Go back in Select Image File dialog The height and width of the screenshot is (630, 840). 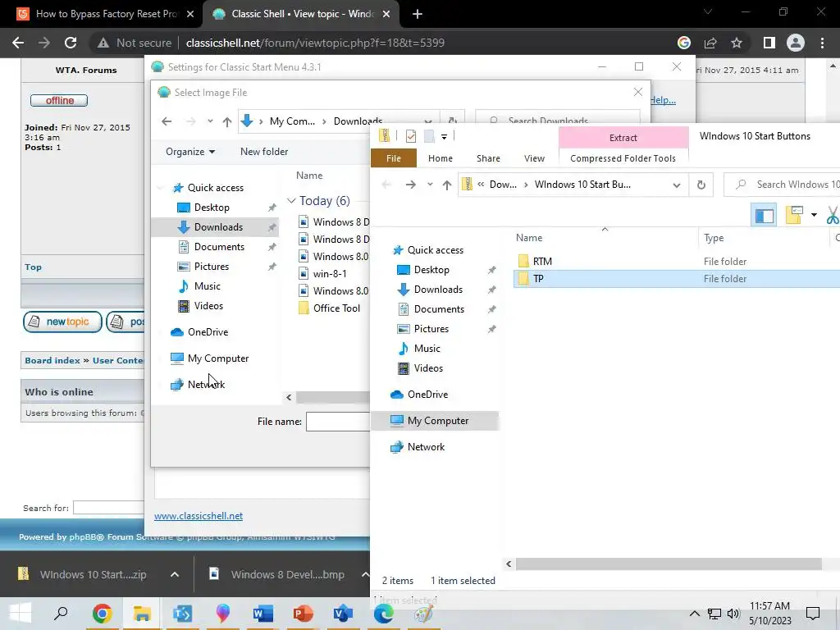(x=167, y=121)
